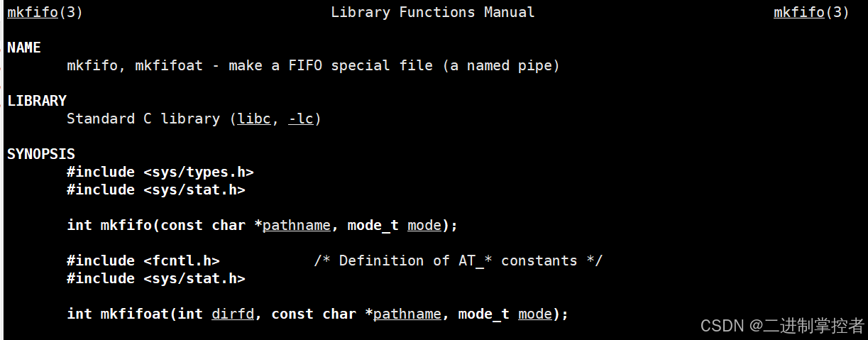Click the Definition of AT_* constants comment
This screenshot has height=340, width=868.
click(458, 261)
